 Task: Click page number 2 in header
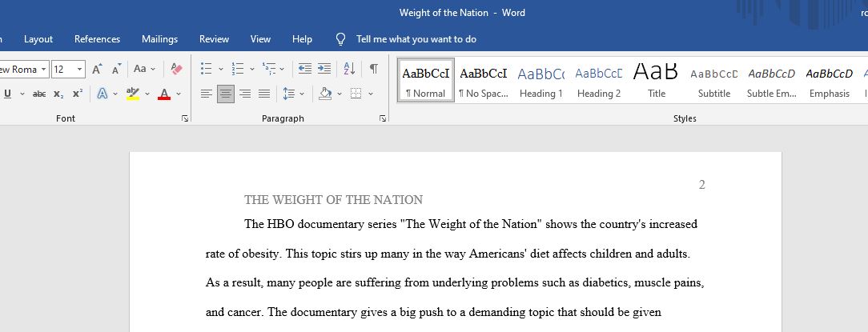pyautogui.click(x=702, y=185)
